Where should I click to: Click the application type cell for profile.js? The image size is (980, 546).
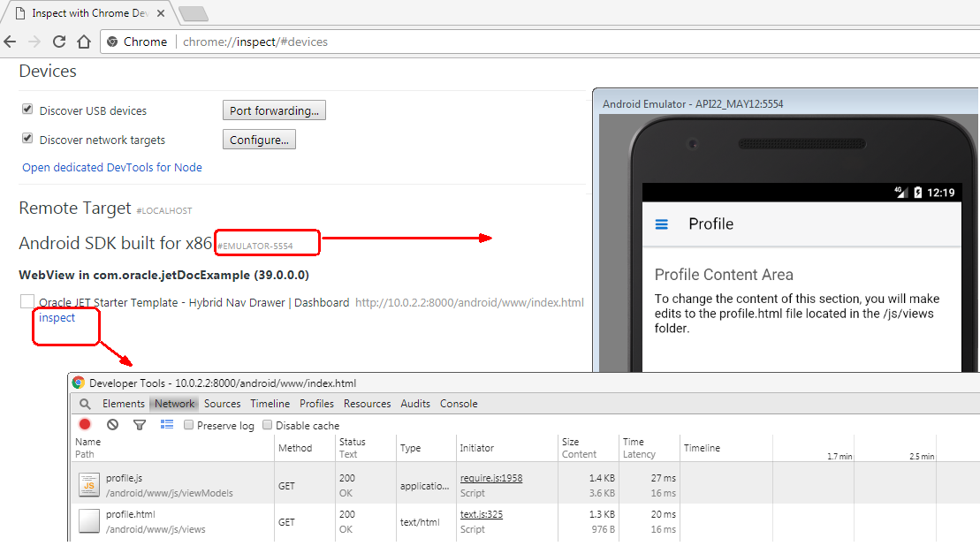[x=424, y=485]
